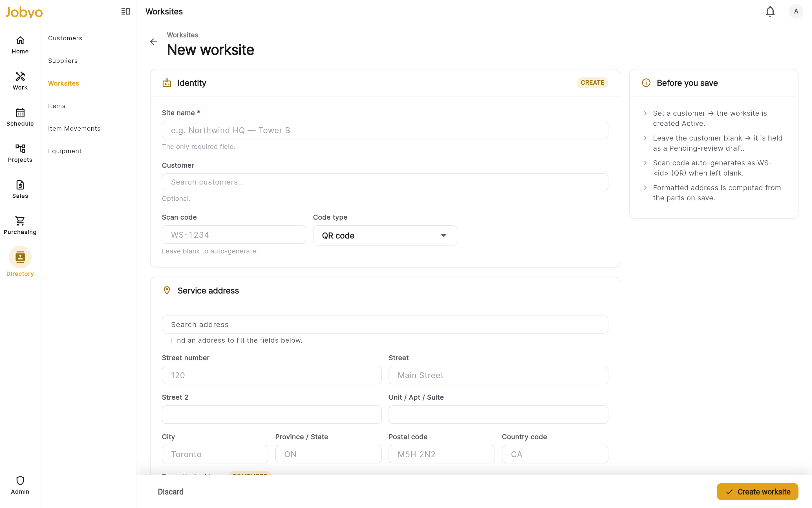Focus the Unit / Apt / Suite field
Screen dimensions: 812x508
(498, 415)
